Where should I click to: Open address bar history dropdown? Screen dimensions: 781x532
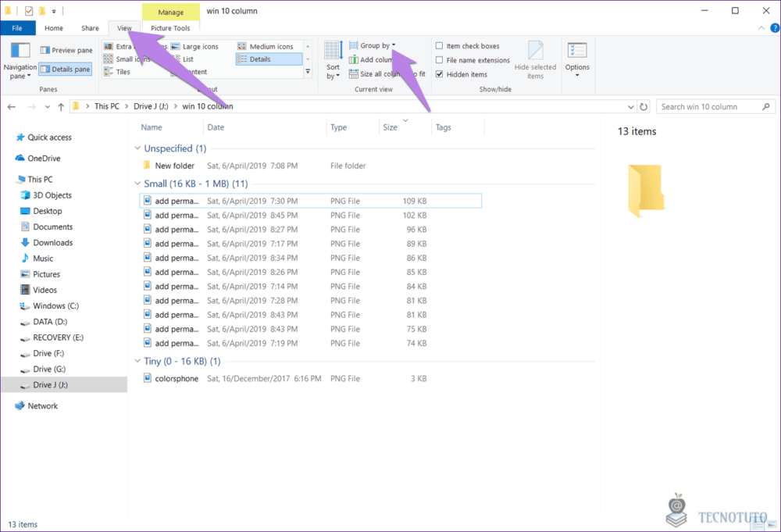[630, 106]
